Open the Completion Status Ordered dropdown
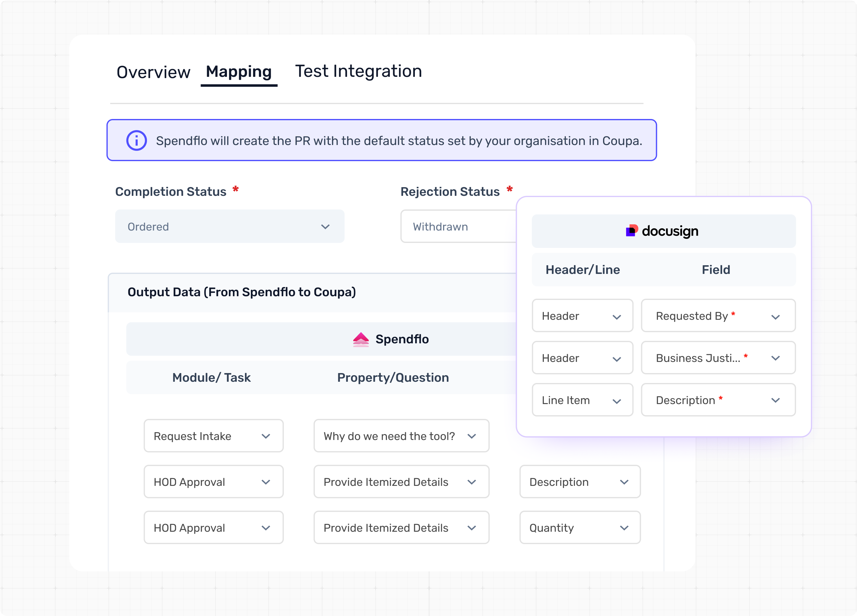 [x=229, y=226]
